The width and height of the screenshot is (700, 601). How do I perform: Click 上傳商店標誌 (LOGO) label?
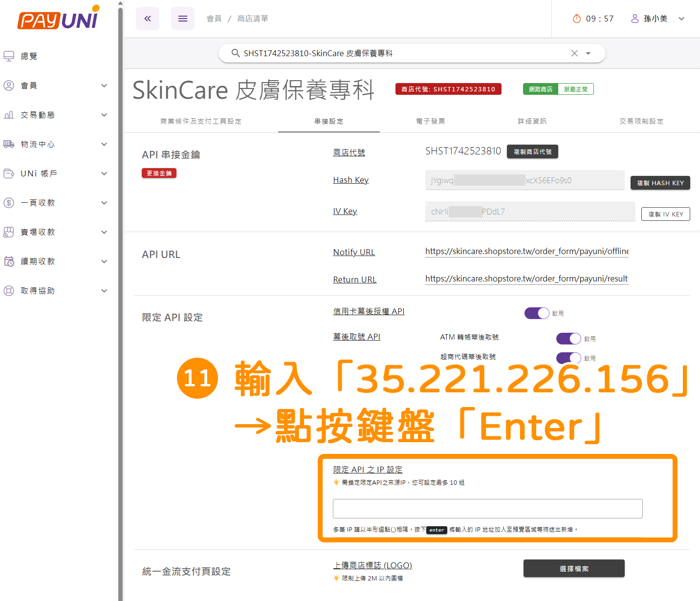coord(372,565)
